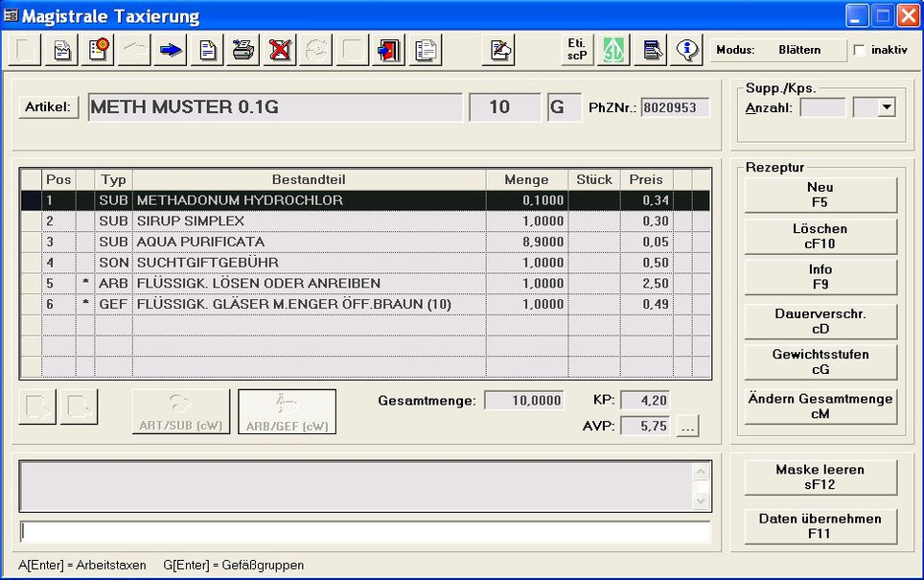The height and width of the screenshot is (580, 924).
Task: Click the Maske leeren sF12 button
Action: pos(820,477)
